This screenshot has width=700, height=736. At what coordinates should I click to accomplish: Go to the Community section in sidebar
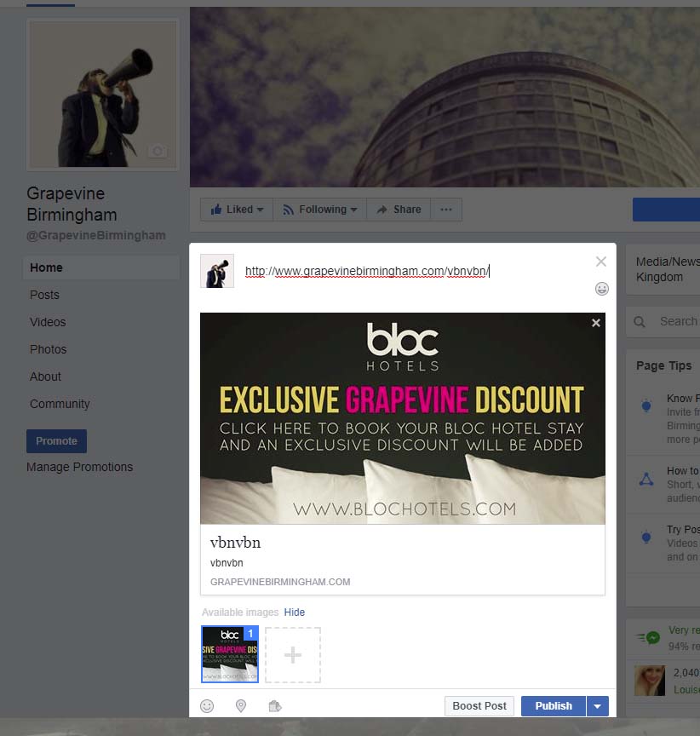click(x=60, y=404)
